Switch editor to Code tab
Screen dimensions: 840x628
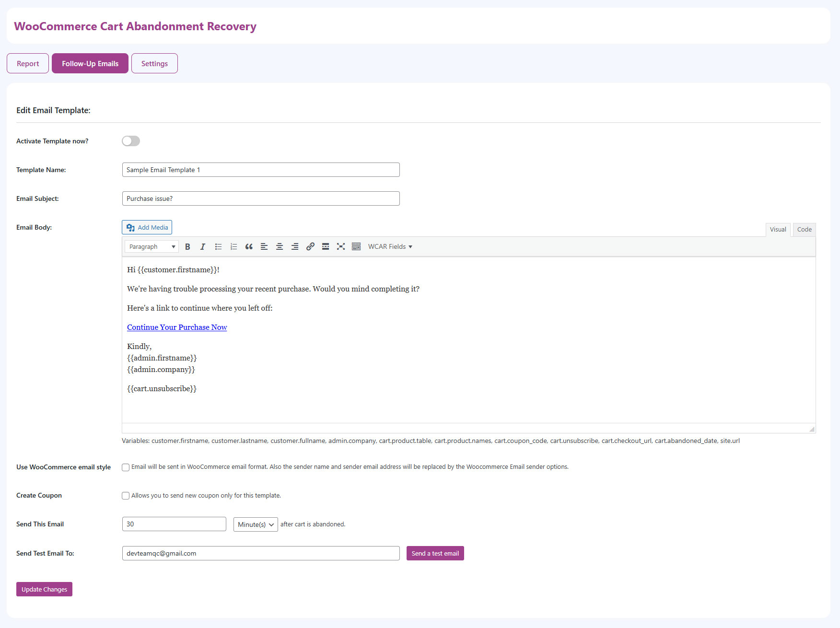804,230
